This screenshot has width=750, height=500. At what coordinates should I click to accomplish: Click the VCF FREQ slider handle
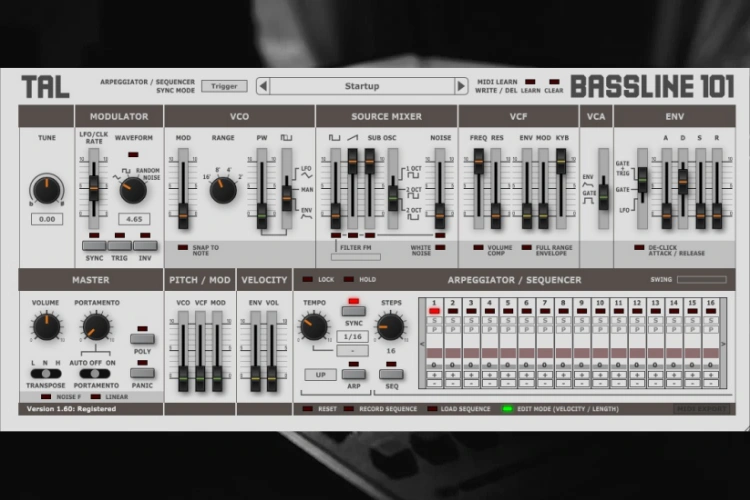pos(479,161)
